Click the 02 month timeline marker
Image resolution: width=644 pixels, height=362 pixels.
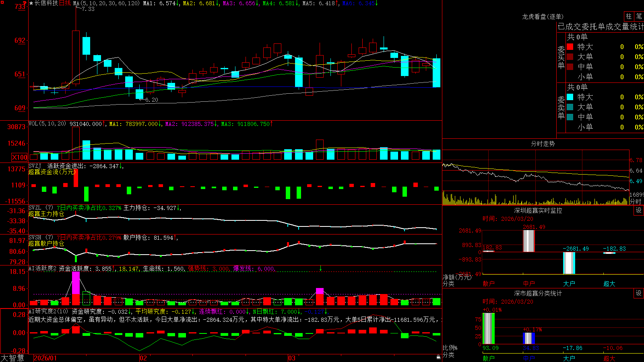pyautogui.click(x=143, y=358)
